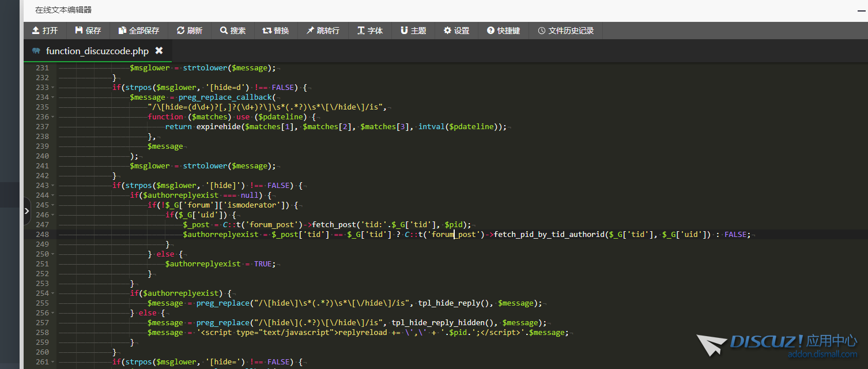Open the 替换 replace tool
Image resolution: width=868 pixels, height=369 pixels.
coord(276,31)
